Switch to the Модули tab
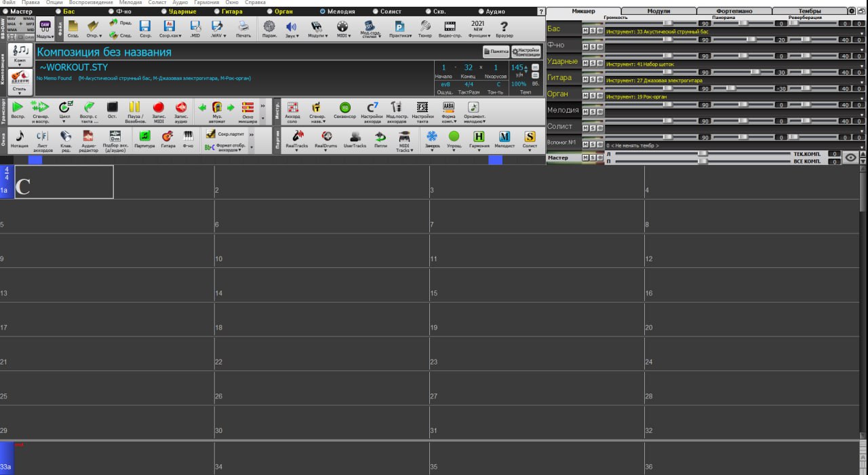Screen dimensions: 868x475 (658, 11)
